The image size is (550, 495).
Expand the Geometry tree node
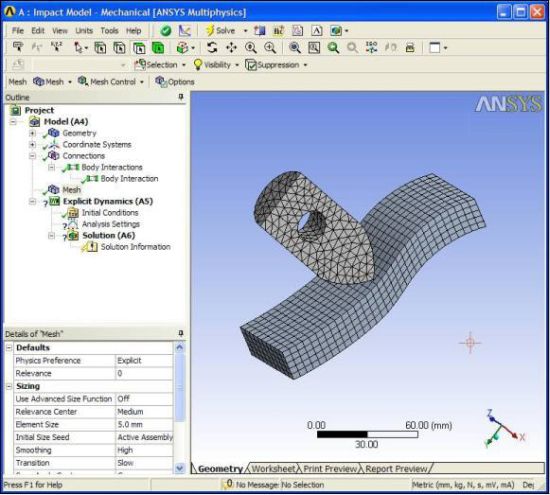click(x=32, y=133)
